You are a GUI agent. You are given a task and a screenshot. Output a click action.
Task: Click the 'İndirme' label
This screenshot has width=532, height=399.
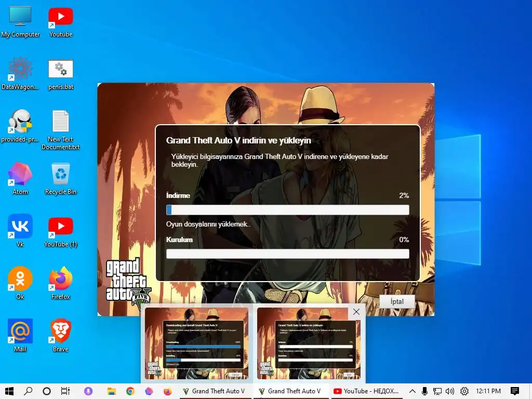178,195
